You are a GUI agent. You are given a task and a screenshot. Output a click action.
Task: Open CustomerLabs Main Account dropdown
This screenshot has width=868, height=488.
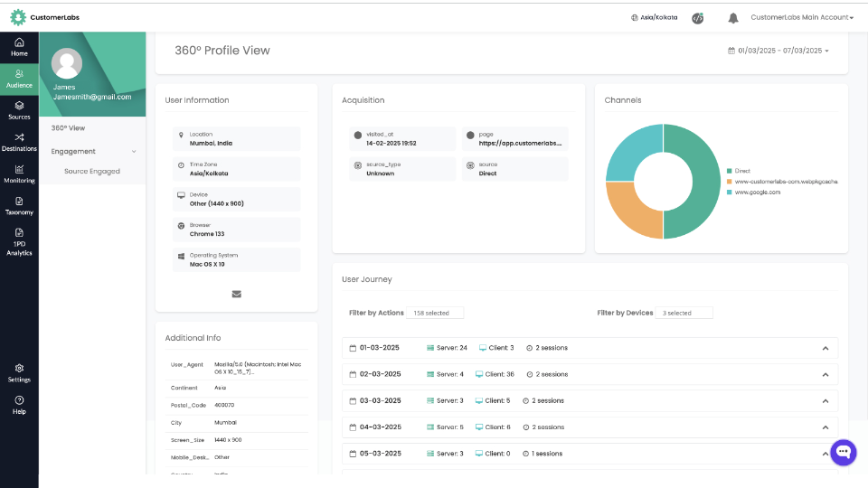tap(802, 18)
